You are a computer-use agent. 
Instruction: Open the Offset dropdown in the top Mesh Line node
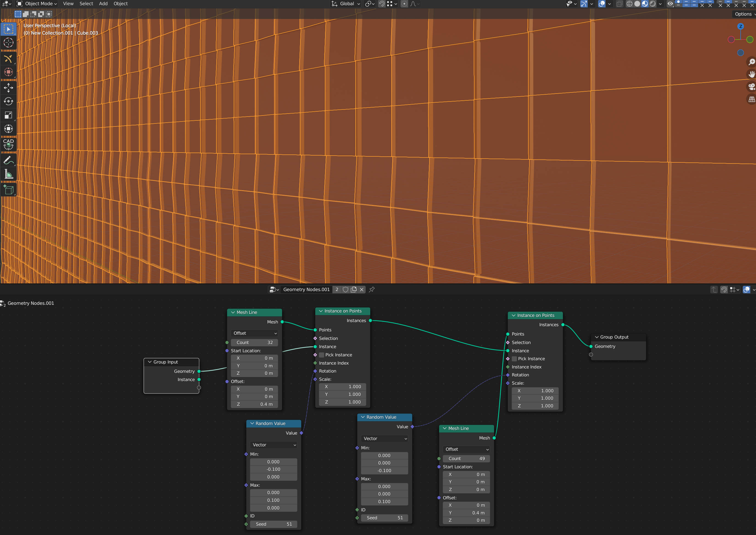[254, 333]
